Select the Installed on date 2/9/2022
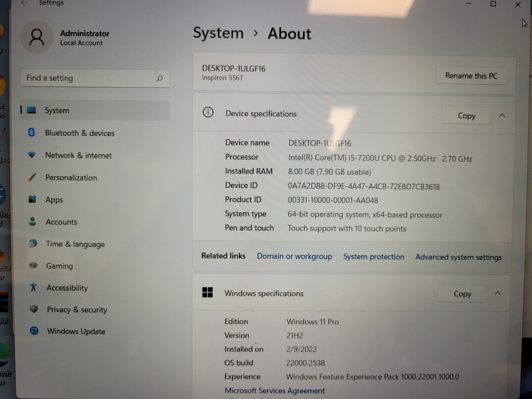 302,349
